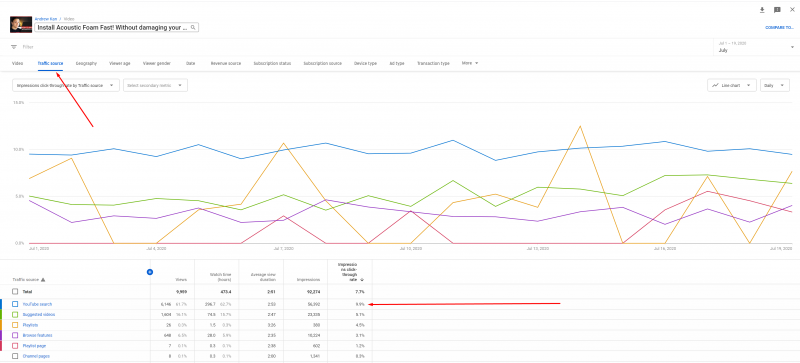Toggle the YouTube search checkbox
This screenshot has height=363, width=800.
coord(15,304)
